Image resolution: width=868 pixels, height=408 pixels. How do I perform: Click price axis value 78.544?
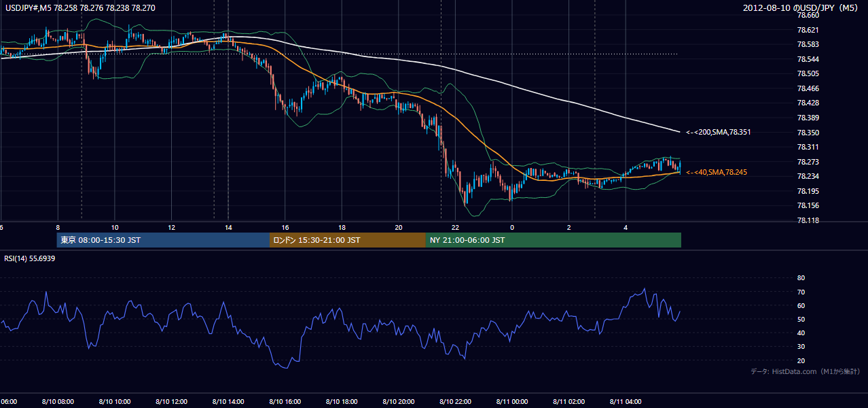tap(808, 59)
